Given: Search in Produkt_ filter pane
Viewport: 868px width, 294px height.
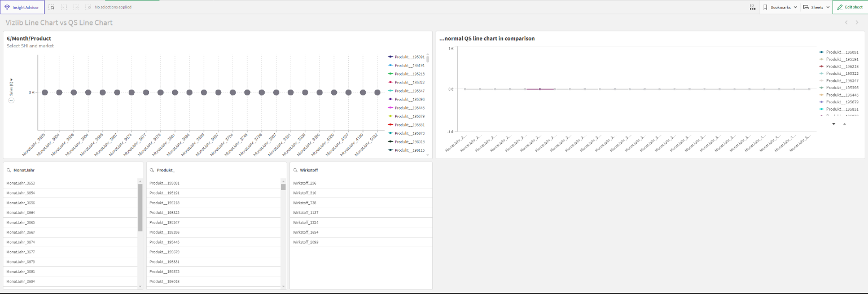Looking at the screenshot, I should tap(152, 170).
